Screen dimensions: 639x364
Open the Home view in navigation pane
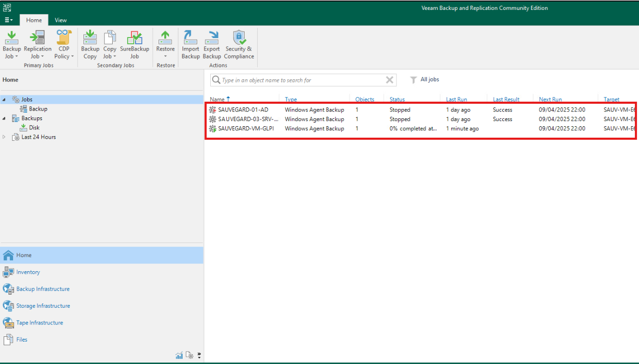102,255
